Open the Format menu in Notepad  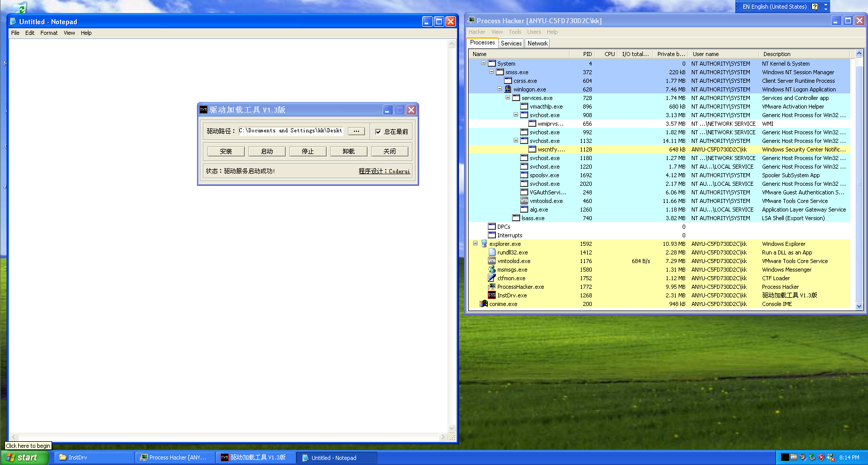(x=49, y=33)
